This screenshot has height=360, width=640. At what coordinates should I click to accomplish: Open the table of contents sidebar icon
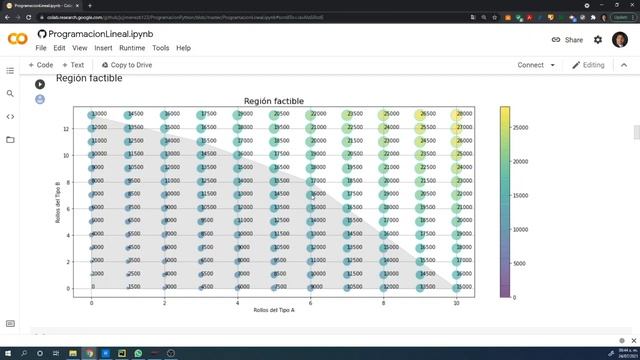10,71
